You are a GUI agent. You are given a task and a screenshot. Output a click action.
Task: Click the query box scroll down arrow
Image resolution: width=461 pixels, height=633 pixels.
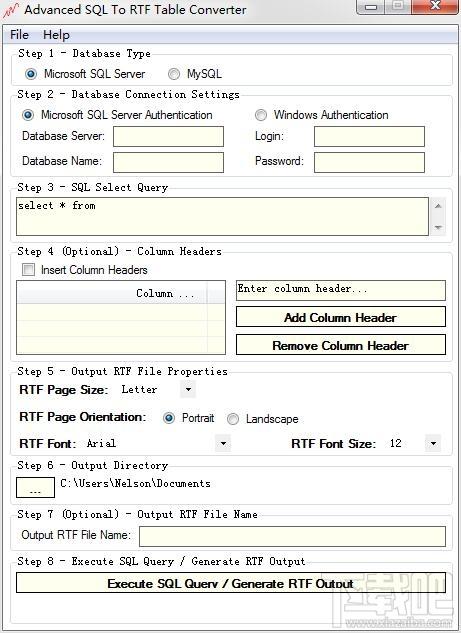pos(438,227)
